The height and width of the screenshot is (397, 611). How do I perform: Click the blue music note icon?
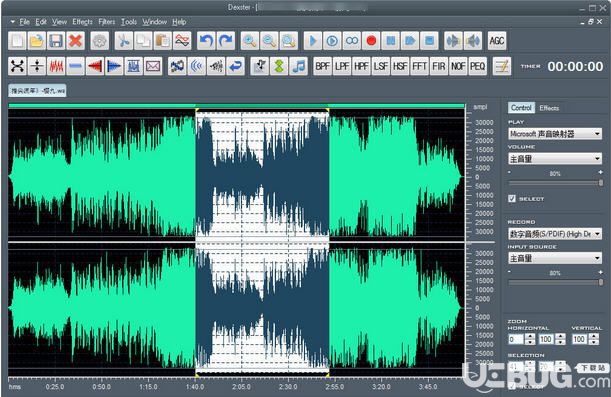point(299,66)
